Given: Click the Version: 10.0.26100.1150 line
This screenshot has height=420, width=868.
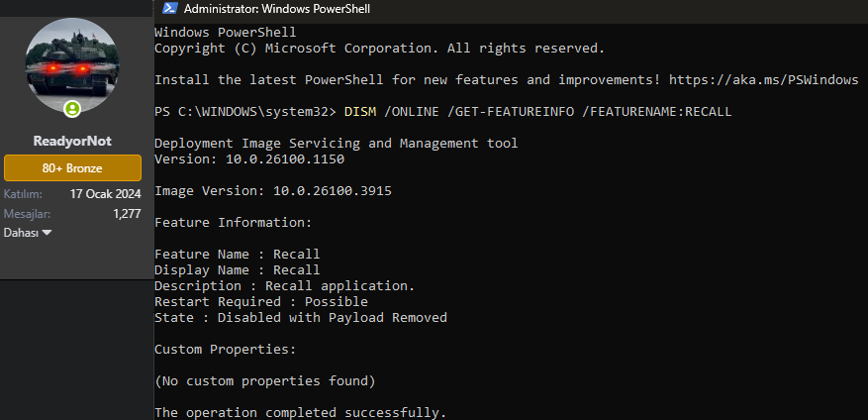Looking at the screenshot, I should click(249, 159).
